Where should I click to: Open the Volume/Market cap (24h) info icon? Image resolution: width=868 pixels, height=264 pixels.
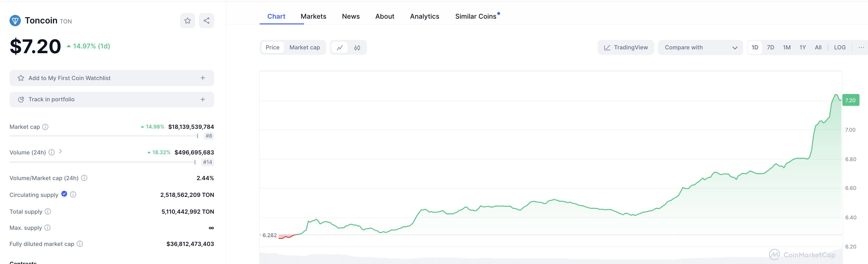84,178
